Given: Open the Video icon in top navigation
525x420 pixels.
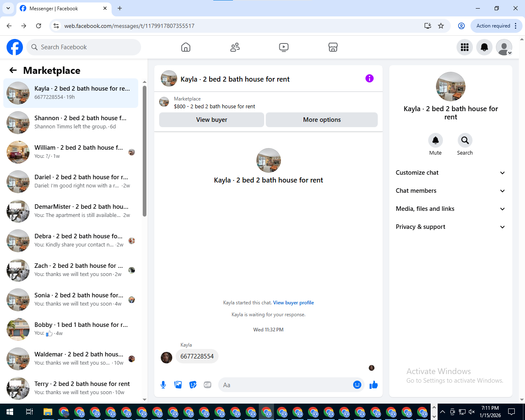Looking at the screenshot, I should [x=284, y=47].
